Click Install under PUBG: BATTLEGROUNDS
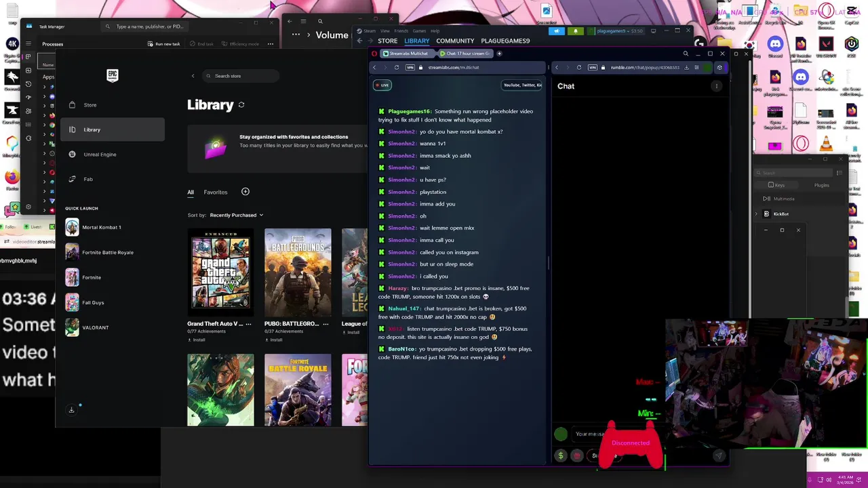The image size is (868, 488). tap(273, 340)
